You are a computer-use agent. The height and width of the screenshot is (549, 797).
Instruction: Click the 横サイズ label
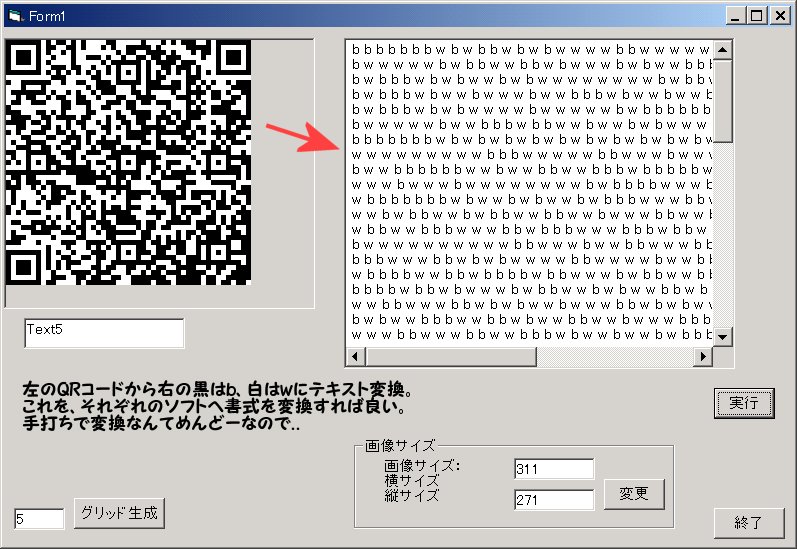click(x=412, y=480)
